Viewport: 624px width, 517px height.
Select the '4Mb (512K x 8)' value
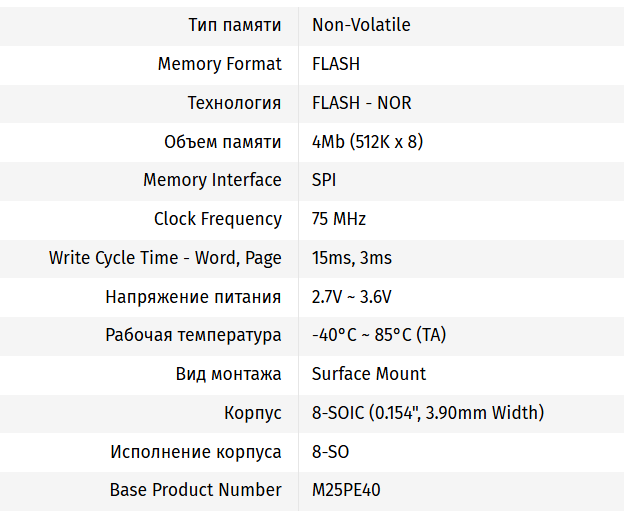367,142
